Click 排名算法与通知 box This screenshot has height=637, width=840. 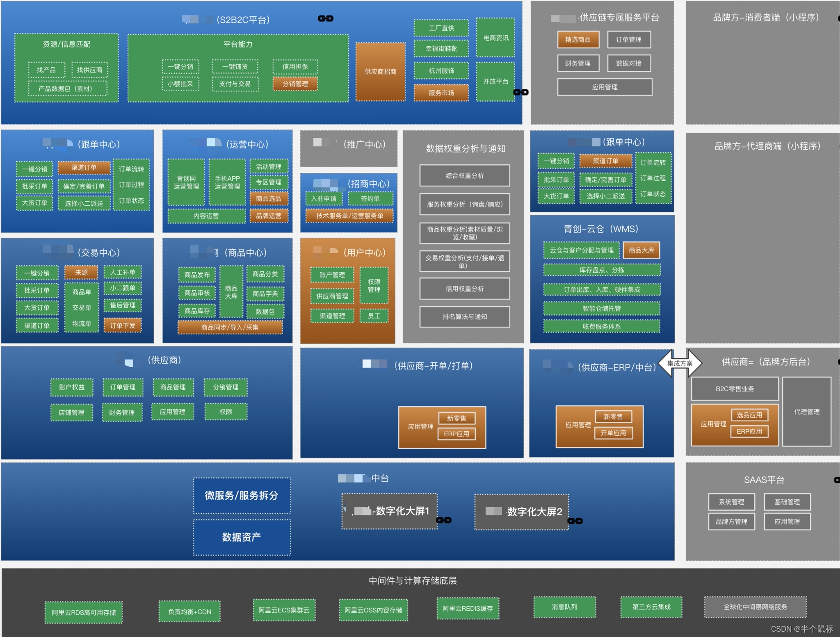[x=464, y=317]
